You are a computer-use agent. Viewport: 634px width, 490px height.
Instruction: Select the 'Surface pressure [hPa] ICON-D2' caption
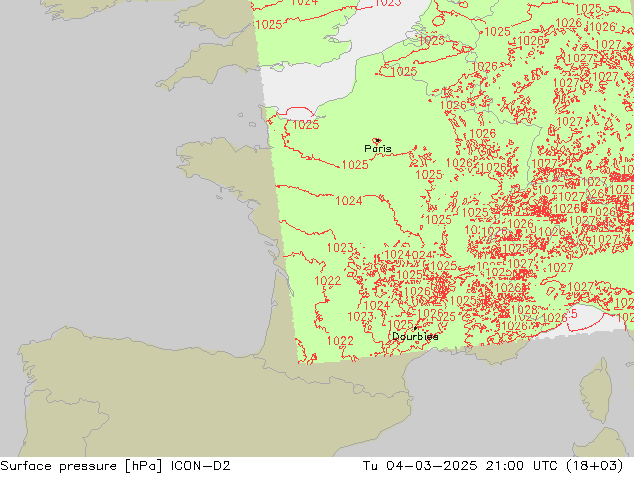click(x=115, y=466)
